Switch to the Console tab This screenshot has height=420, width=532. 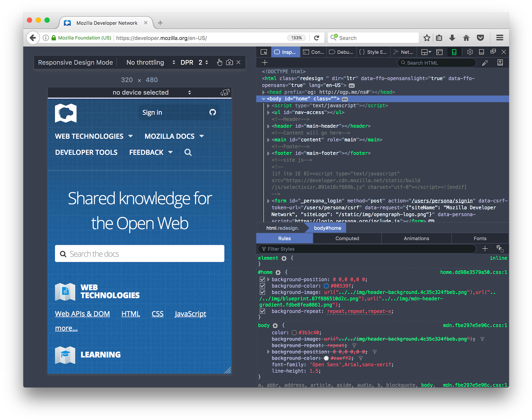point(313,52)
